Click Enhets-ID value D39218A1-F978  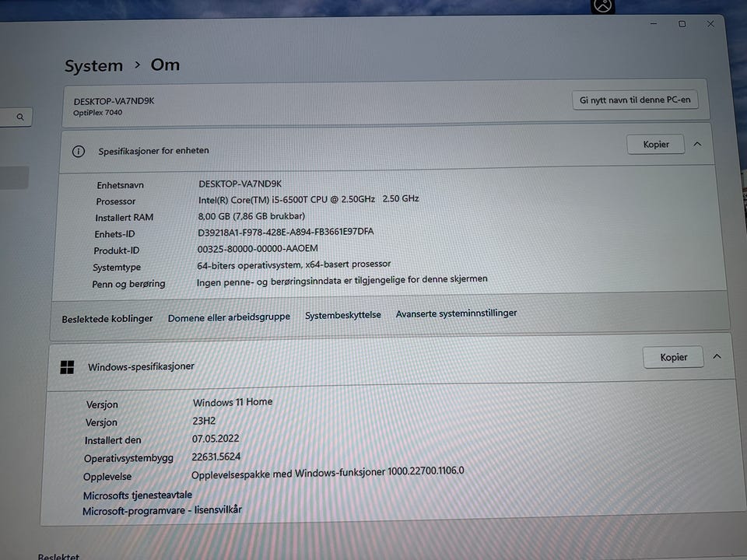(x=286, y=232)
